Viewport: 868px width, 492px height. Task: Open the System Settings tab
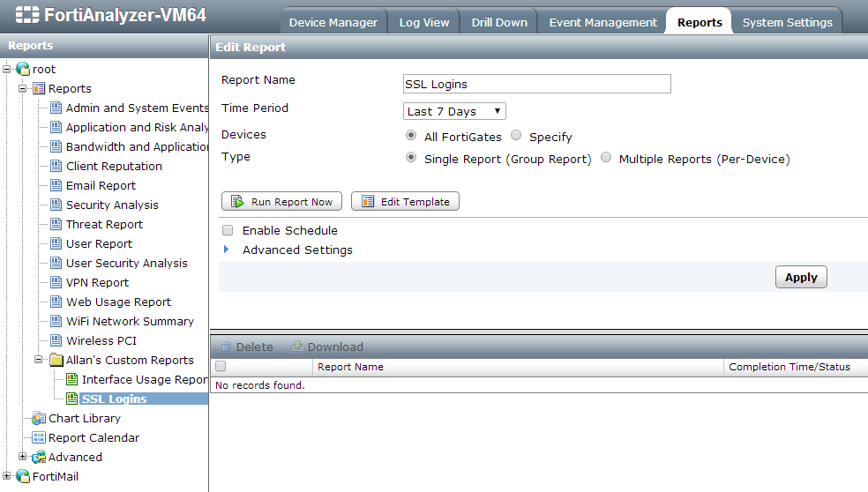pos(787,23)
